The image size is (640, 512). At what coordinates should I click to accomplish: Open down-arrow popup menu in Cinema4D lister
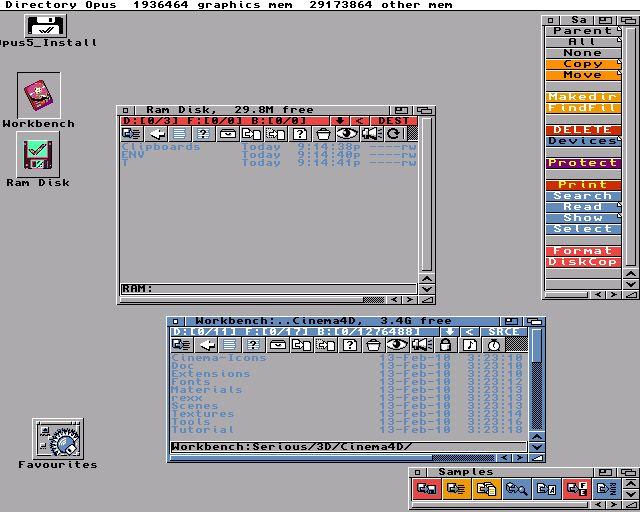(449, 332)
